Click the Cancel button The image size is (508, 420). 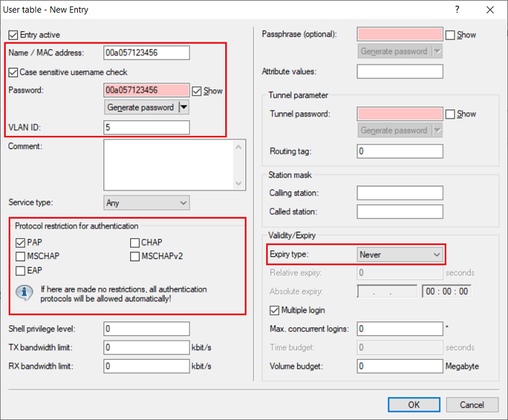coord(471,404)
